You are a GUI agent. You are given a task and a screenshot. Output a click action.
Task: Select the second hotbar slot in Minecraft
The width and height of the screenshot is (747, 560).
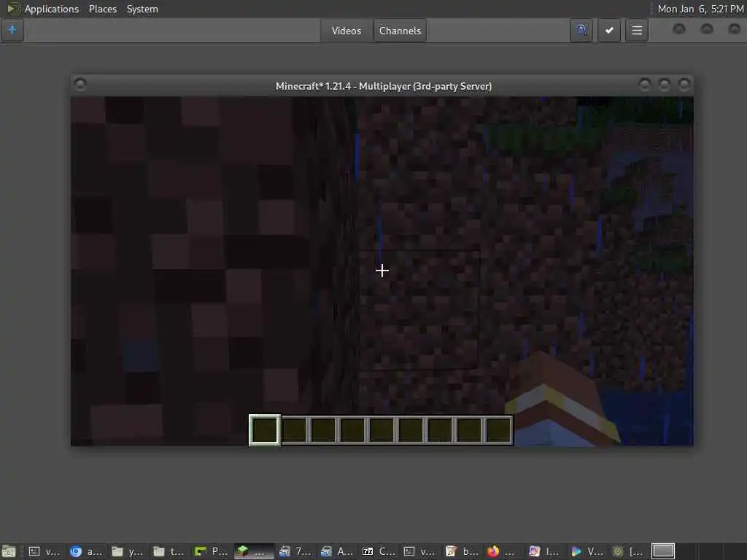click(x=294, y=430)
